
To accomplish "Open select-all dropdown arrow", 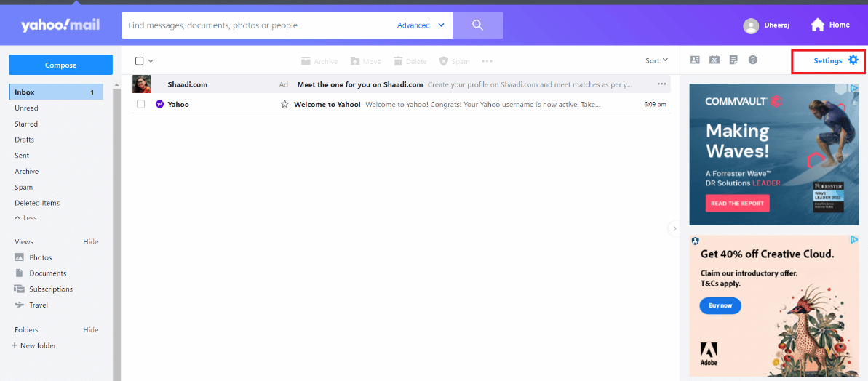I will [151, 61].
